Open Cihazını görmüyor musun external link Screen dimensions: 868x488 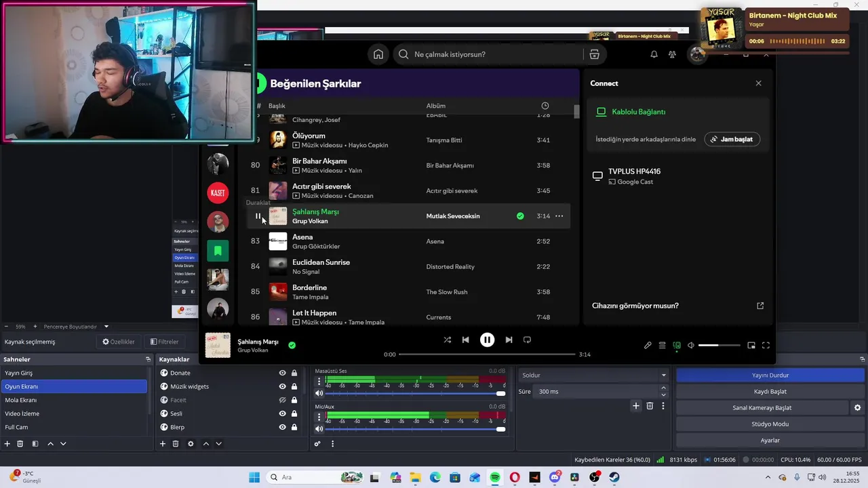(760, 306)
